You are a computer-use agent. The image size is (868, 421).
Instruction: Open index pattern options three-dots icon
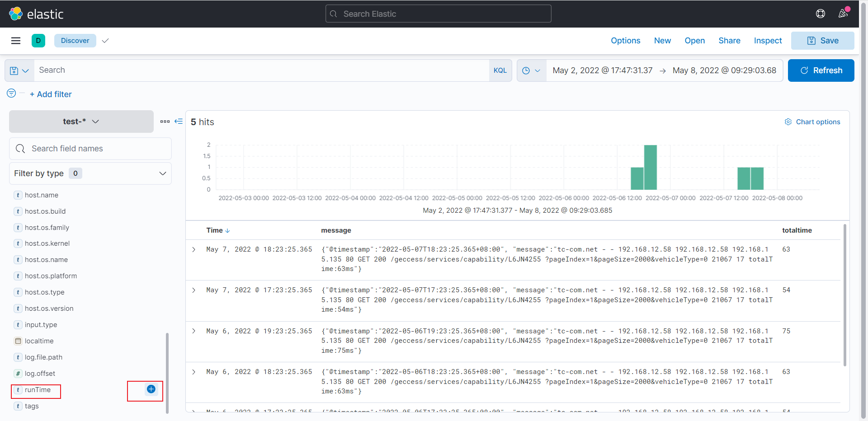coord(165,122)
